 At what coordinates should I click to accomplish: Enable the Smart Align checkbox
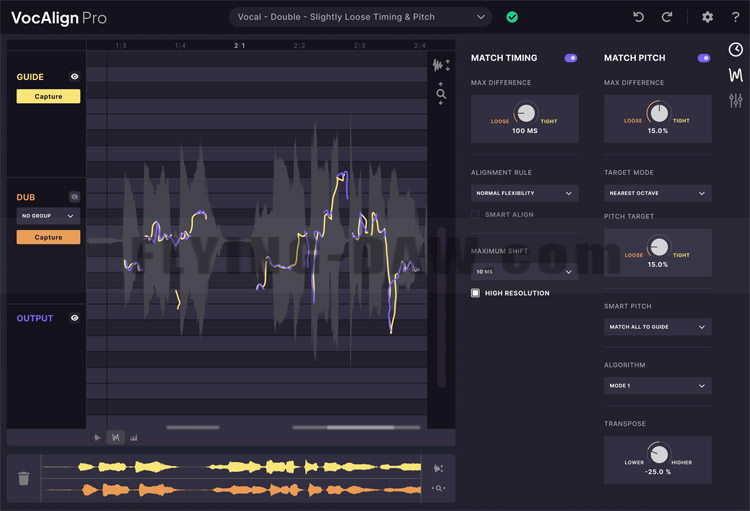(475, 214)
